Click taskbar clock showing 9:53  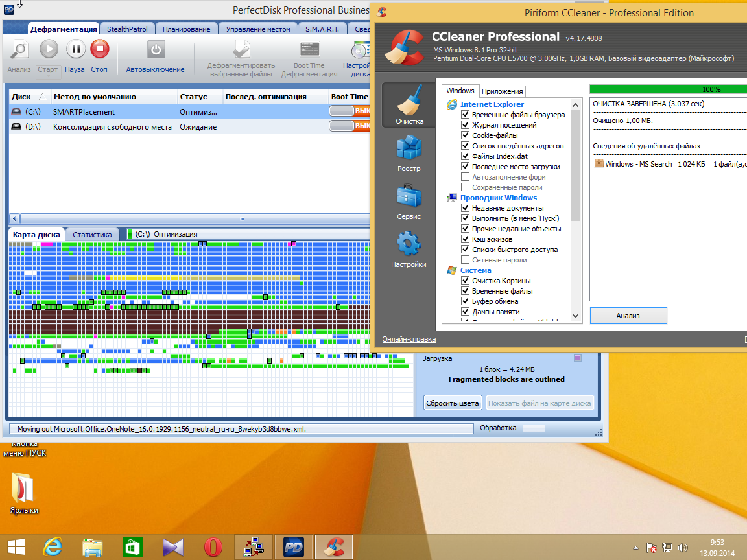(717, 548)
